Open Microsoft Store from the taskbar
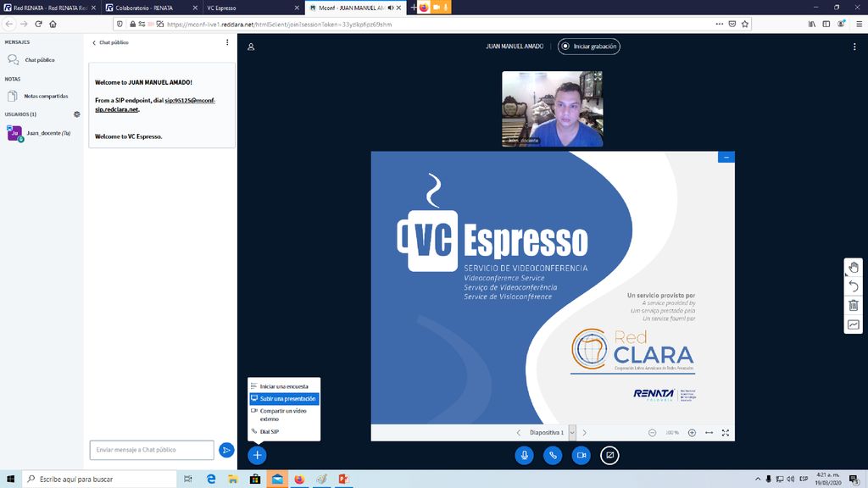Viewport: 868px width, 488px height. [x=254, y=480]
